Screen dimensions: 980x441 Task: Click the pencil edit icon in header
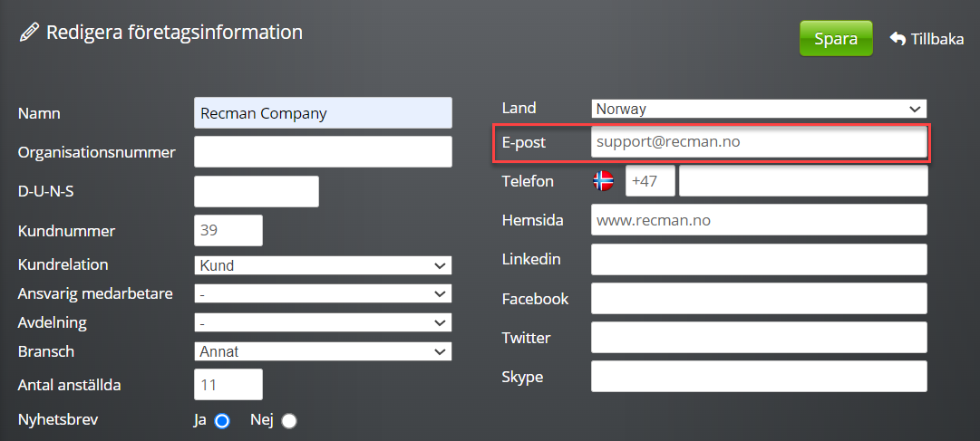click(29, 34)
